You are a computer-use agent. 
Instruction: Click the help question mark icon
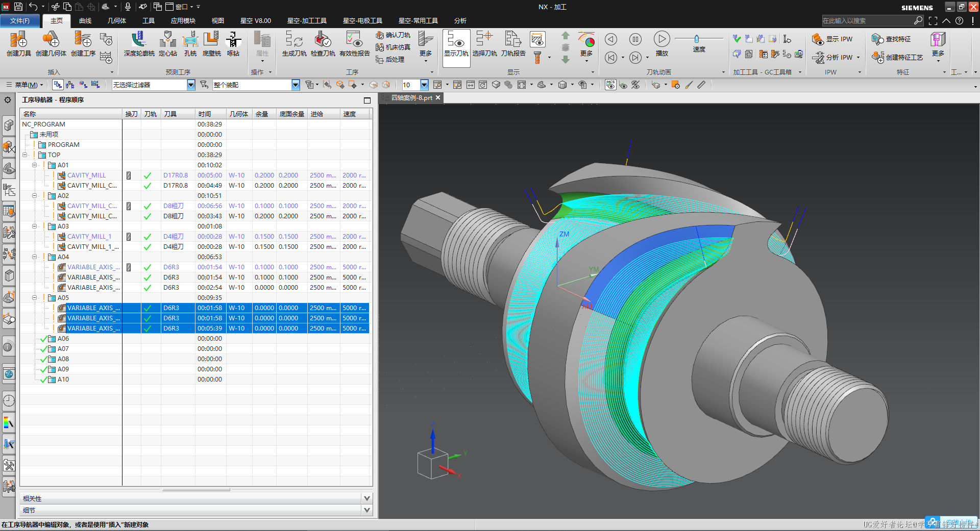click(960, 20)
